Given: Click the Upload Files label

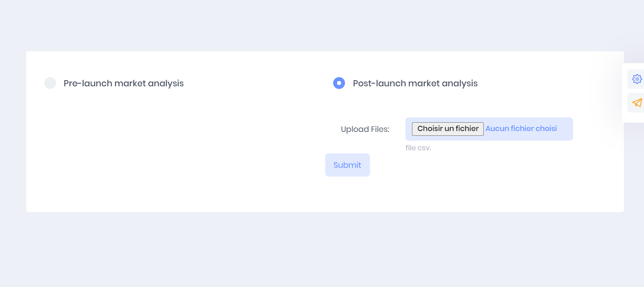Looking at the screenshot, I should 365,129.
